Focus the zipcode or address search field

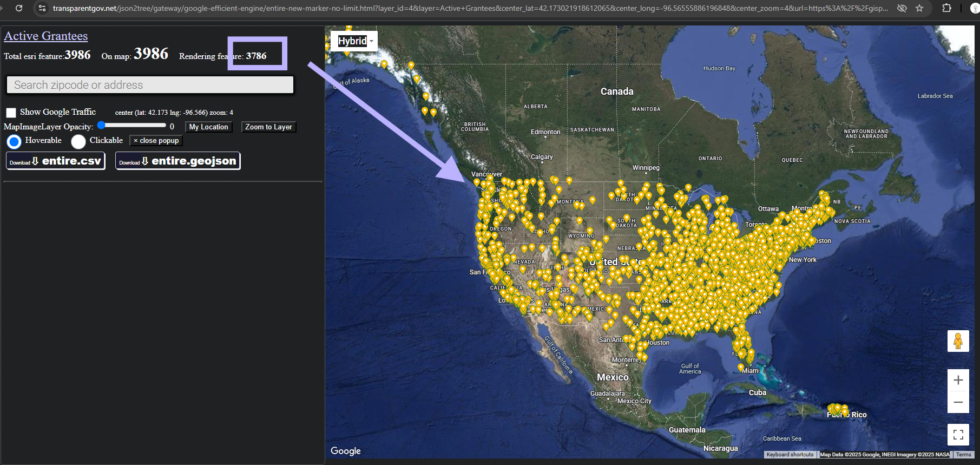[150, 85]
